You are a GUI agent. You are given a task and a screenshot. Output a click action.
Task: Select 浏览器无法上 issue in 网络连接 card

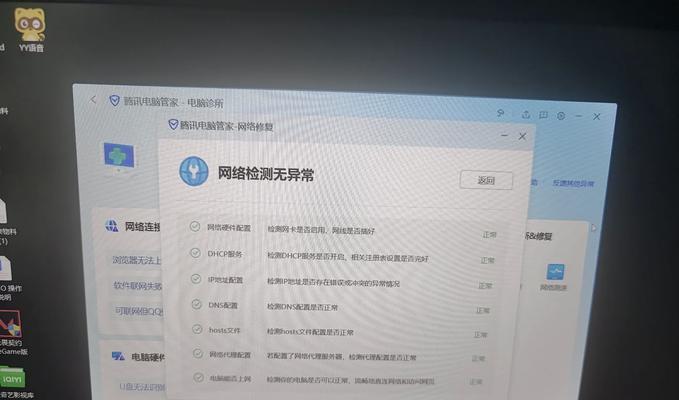(137, 260)
